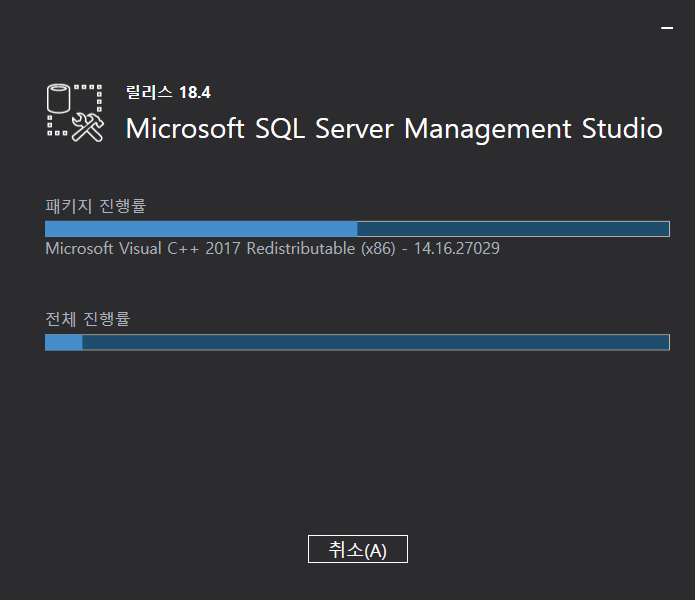This screenshot has height=600, width=695.
Task: Click the 취소(A) cancel button
Action: point(358,549)
